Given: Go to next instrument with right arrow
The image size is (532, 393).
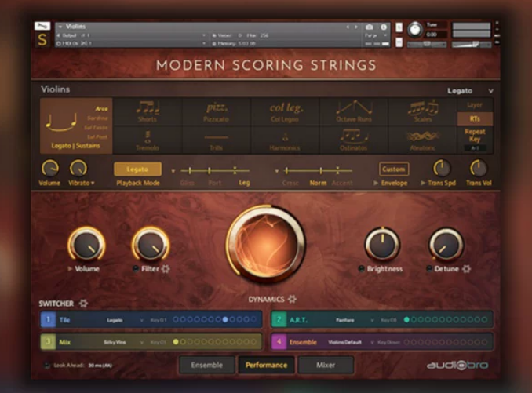Looking at the screenshot, I should point(356,27).
